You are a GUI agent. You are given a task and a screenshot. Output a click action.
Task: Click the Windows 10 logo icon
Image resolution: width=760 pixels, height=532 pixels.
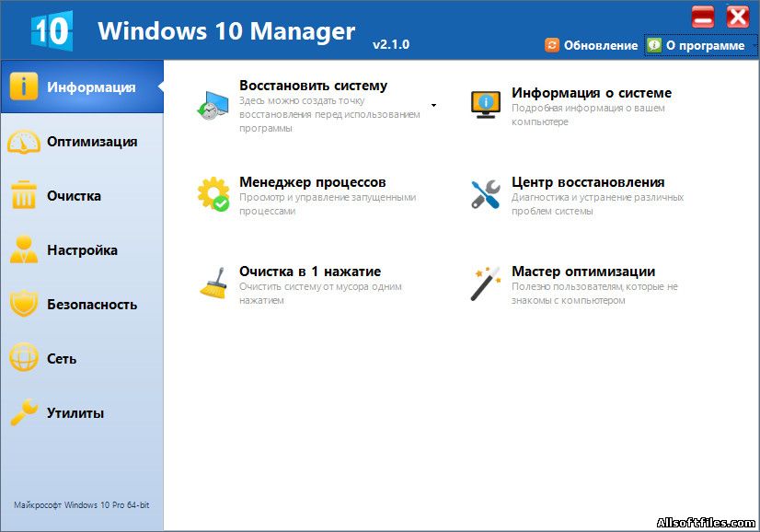click(52, 31)
